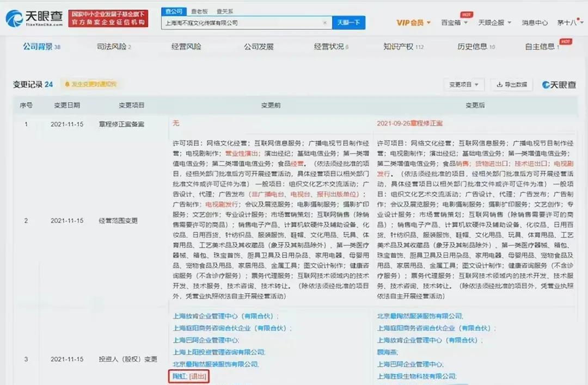Switch to the 查老板 search tab
588x385 pixels.
[x=199, y=11]
